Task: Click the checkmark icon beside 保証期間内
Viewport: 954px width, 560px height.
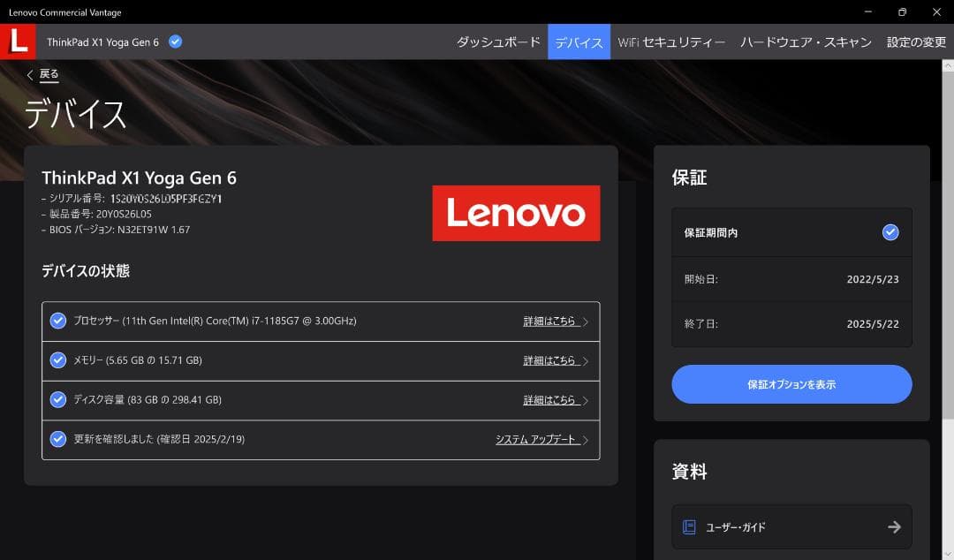Action: point(889,231)
